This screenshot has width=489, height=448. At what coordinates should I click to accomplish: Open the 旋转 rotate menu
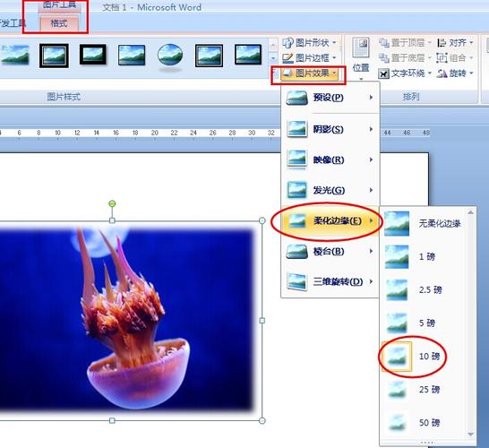(455, 73)
